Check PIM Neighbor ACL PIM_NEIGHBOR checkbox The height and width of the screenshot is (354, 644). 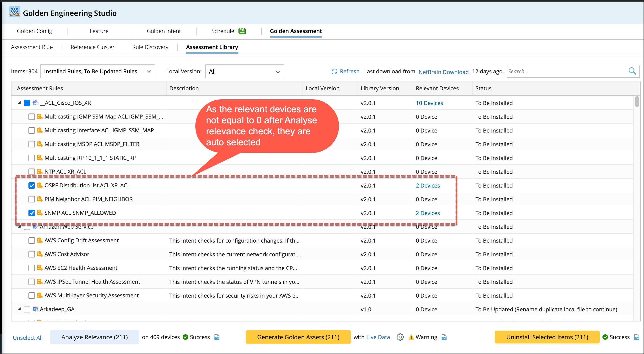tap(31, 199)
